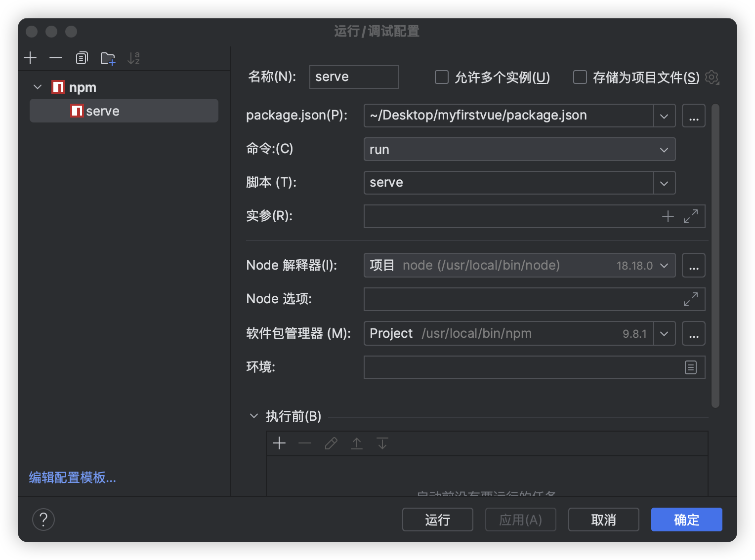Click the plus icon in the arguments field

(668, 216)
